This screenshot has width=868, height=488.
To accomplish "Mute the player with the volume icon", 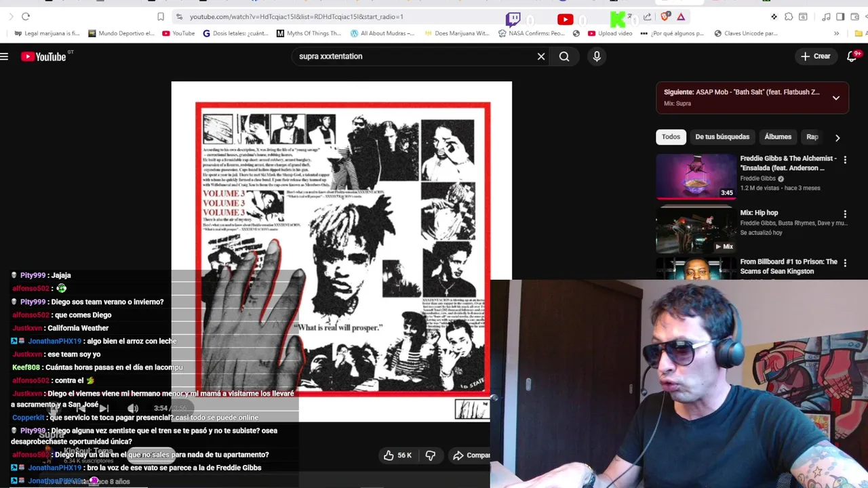I will point(133,408).
